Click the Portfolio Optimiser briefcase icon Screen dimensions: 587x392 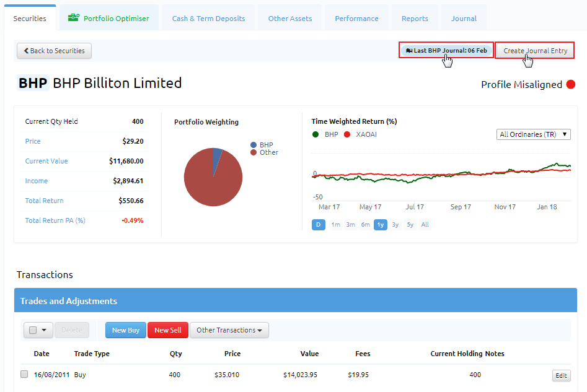coord(73,17)
